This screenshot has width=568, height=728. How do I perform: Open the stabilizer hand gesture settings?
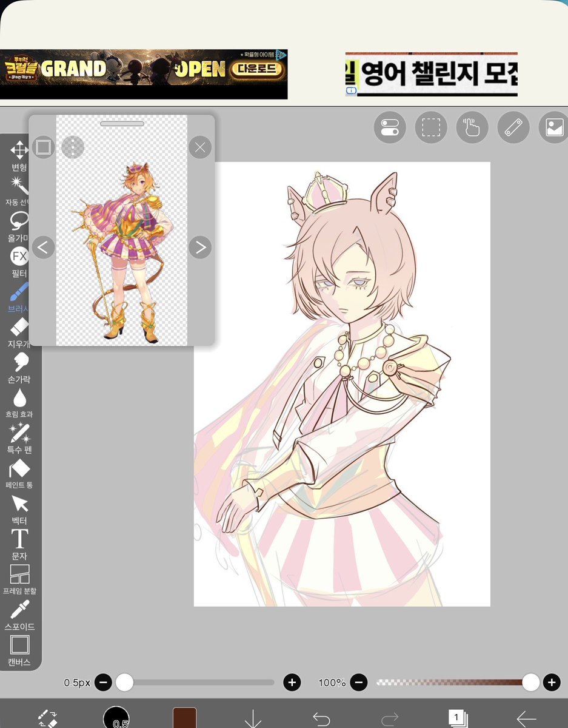[x=472, y=127]
